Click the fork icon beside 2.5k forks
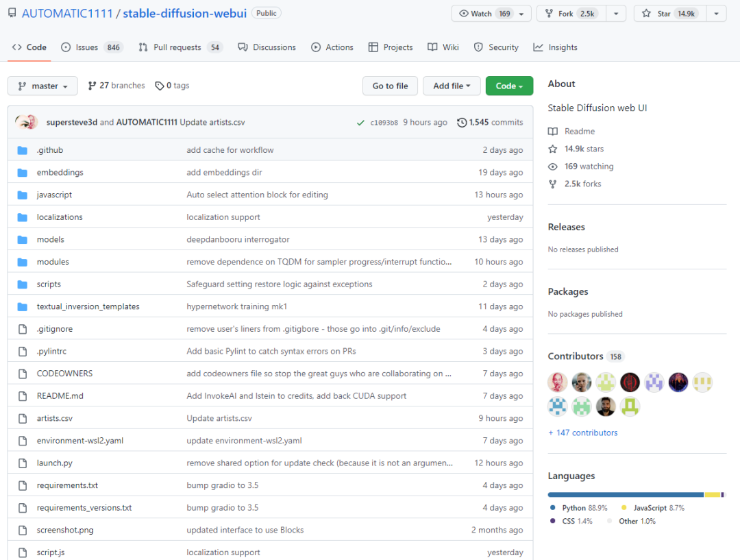Image resolution: width=740 pixels, height=560 pixels. click(553, 184)
